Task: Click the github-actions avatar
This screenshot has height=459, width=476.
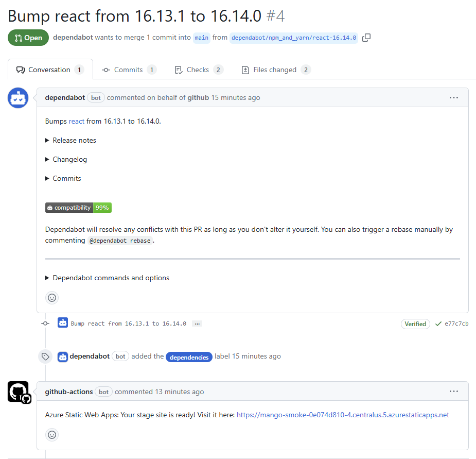Action: click(19, 392)
